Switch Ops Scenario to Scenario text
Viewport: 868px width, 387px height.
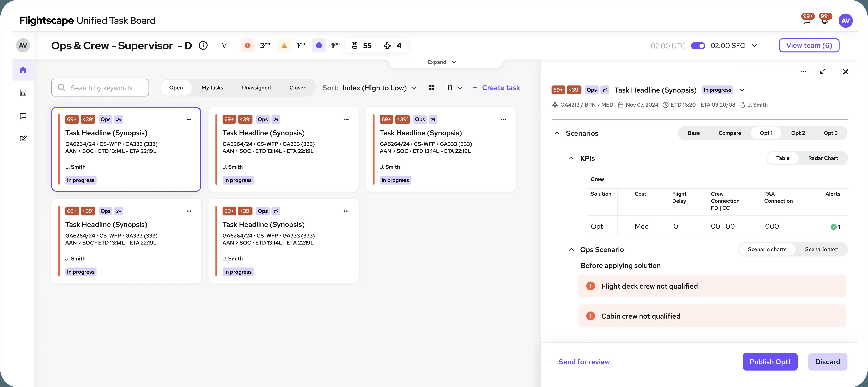tap(821, 249)
